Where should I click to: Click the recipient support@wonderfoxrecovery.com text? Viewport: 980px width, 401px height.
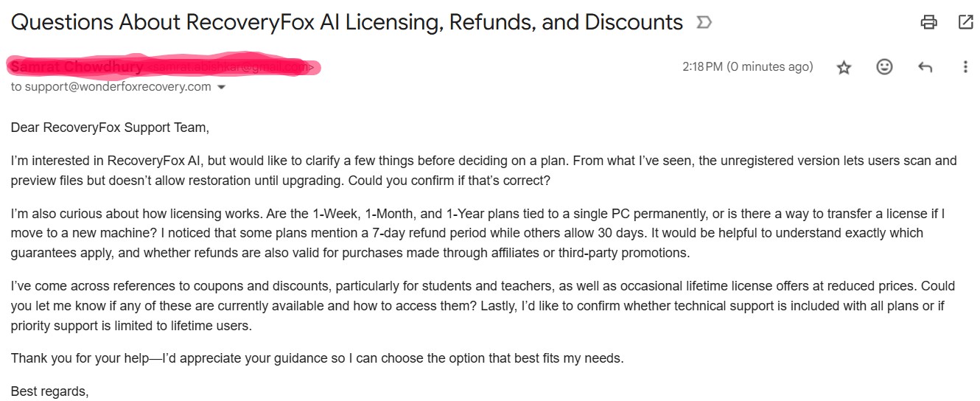(118, 87)
